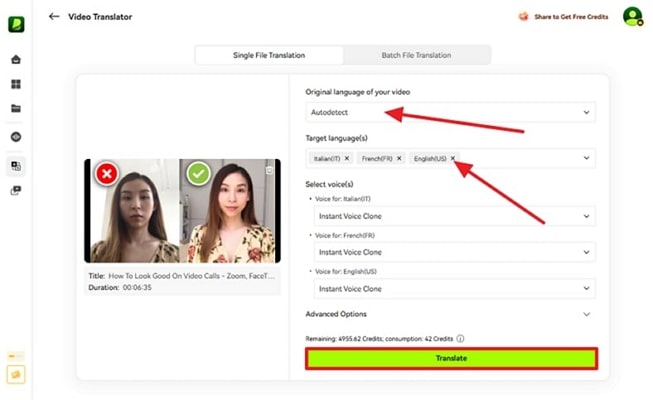This screenshot has height=400, width=653.
Task: Open the original language Autodetect dropdown
Action: click(450, 112)
